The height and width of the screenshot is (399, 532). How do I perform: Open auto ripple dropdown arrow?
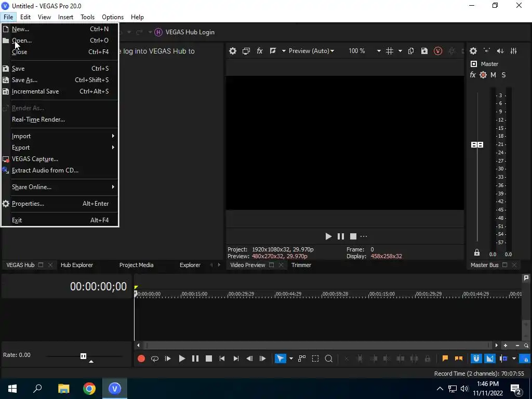[x=514, y=358]
